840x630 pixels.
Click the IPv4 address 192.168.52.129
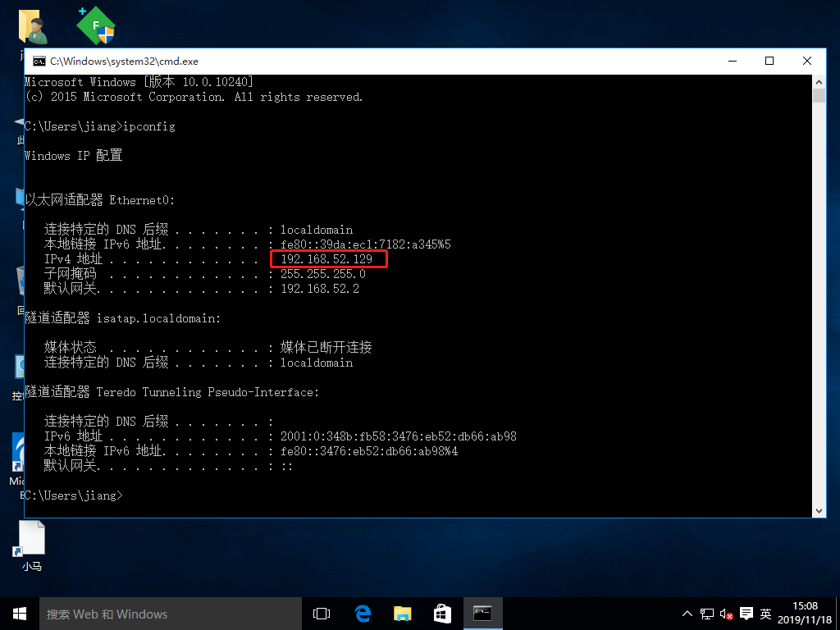pyautogui.click(x=326, y=259)
